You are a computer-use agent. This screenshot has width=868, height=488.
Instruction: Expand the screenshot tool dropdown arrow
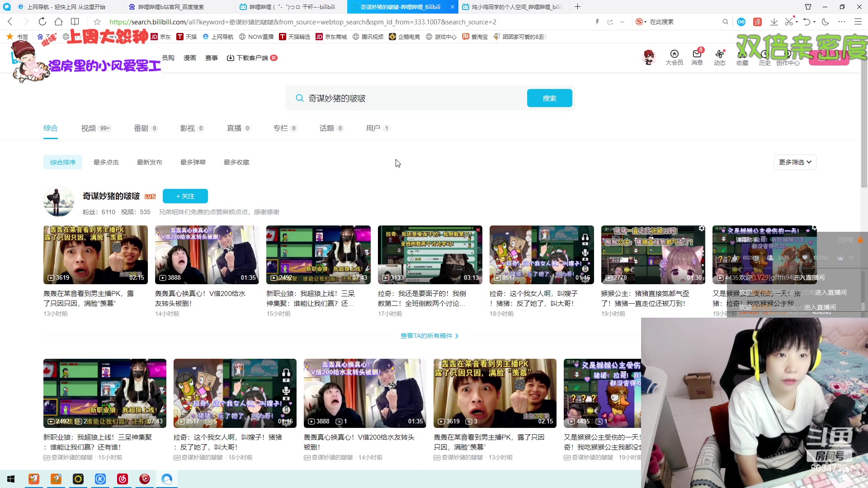tap(797, 22)
